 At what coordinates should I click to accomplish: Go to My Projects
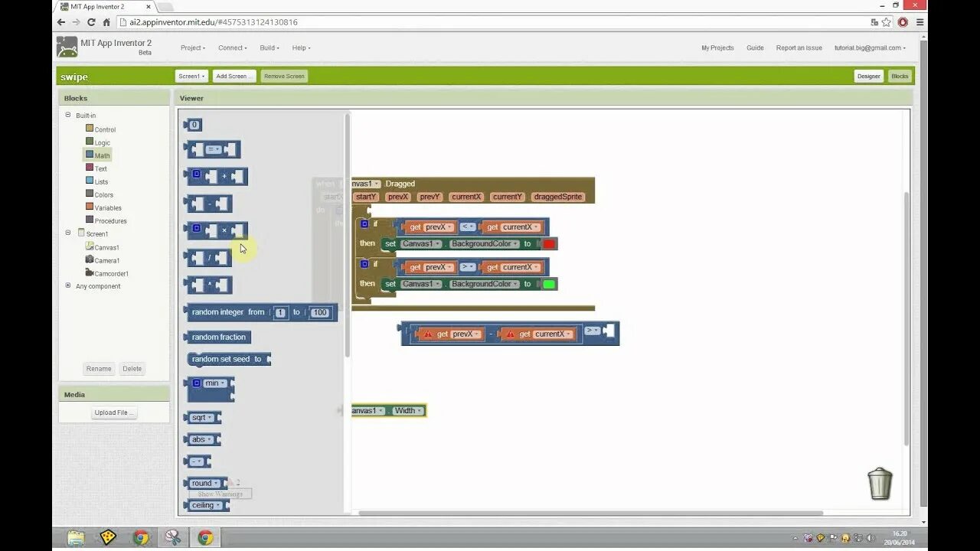coord(717,47)
